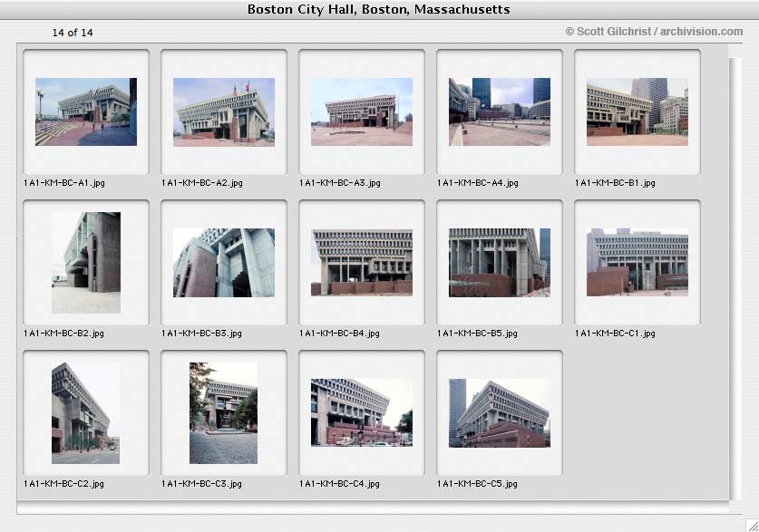Click the Scott Gilchrist / archivision.com credit
The image size is (759, 532).
pos(654,32)
